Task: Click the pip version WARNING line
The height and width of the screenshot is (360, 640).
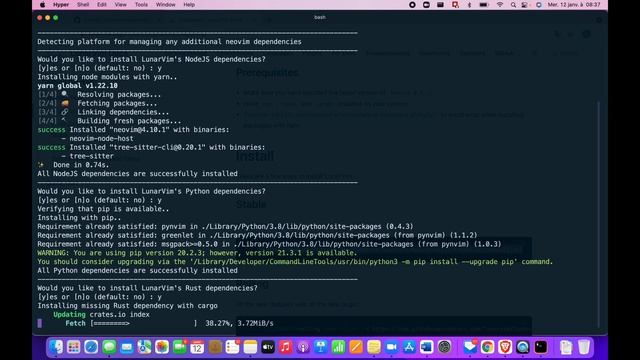Action: (197, 253)
